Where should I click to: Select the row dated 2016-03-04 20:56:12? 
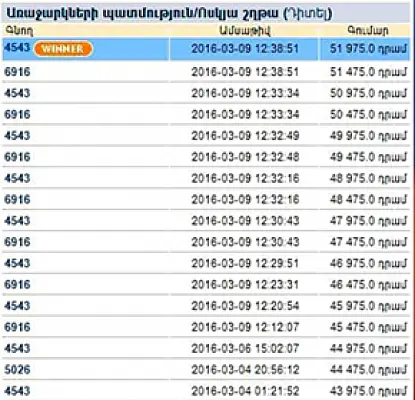(206, 370)
